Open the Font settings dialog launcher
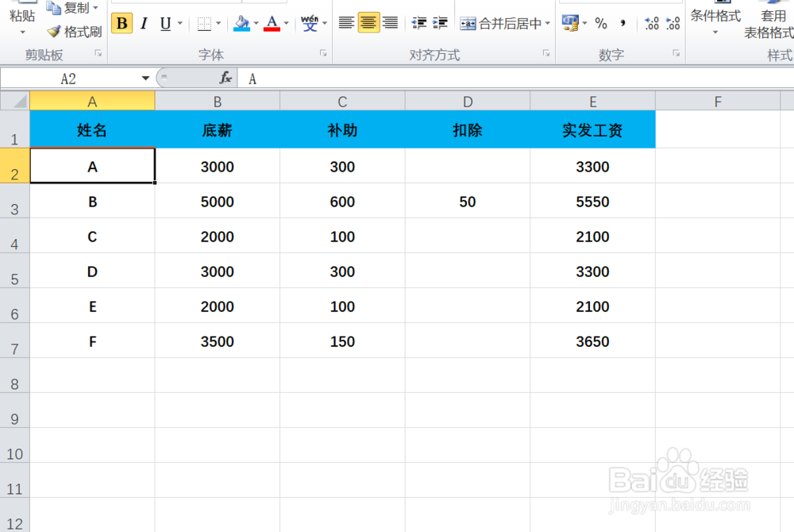Viewport: 794px width, 532px height. point(322,52)
